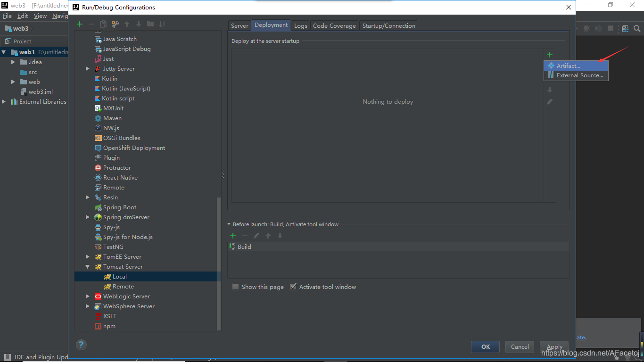Expand Jetty Server node

(x=88, y=69)
